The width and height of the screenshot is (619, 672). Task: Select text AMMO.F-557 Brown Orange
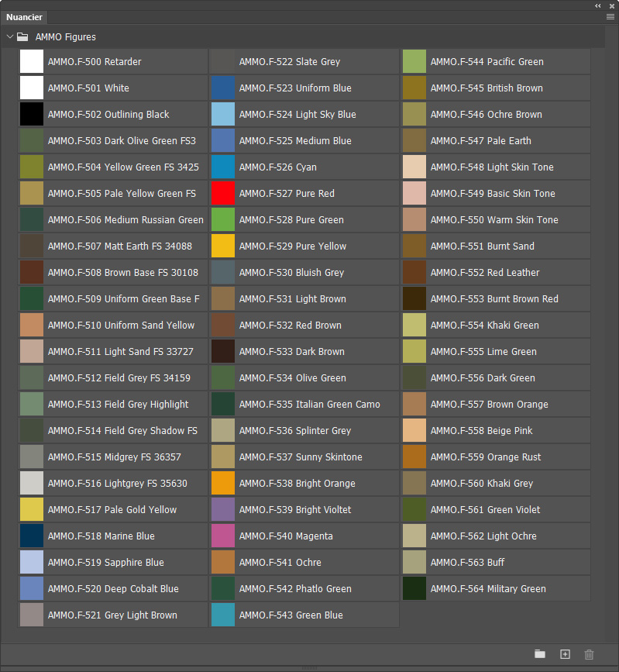(x=489, y=404)
